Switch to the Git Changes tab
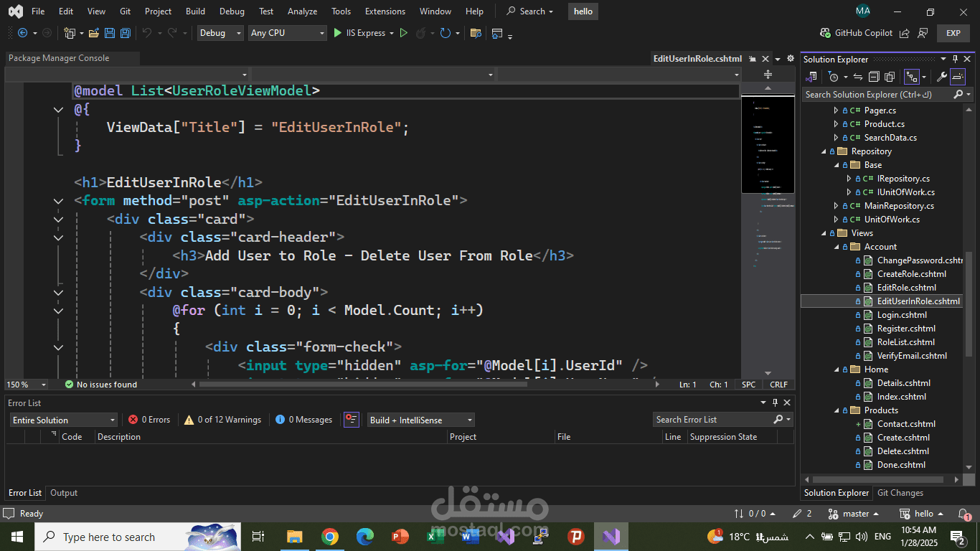980x551 pixels. click(900, 493)
